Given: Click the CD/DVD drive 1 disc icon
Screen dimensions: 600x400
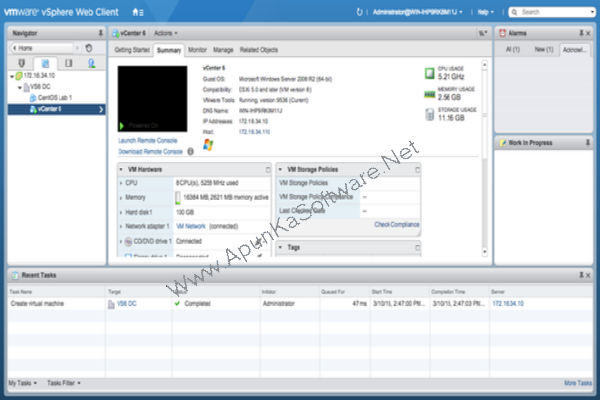Looking at the screenshot, I should pos(129,242).
